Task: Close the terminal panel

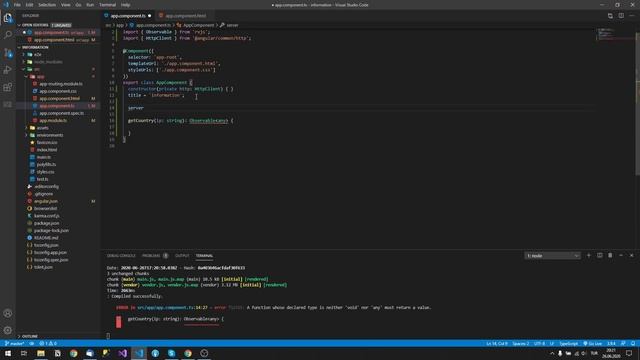Action: click(631, 256)
